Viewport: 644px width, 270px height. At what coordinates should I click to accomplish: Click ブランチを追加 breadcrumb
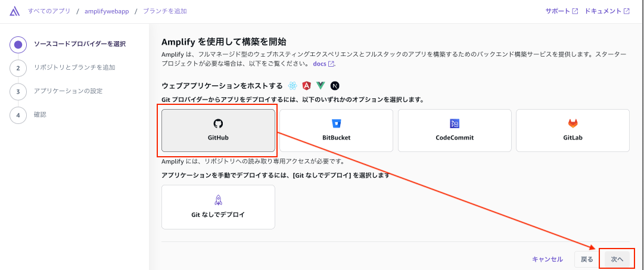[x=164, y=11]
